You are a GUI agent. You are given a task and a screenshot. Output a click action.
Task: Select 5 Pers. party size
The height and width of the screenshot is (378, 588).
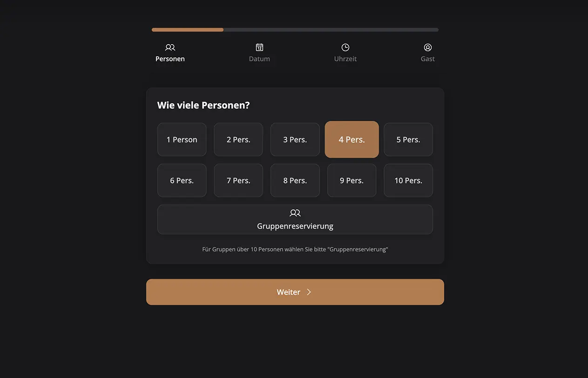click(x=408, y=139)
